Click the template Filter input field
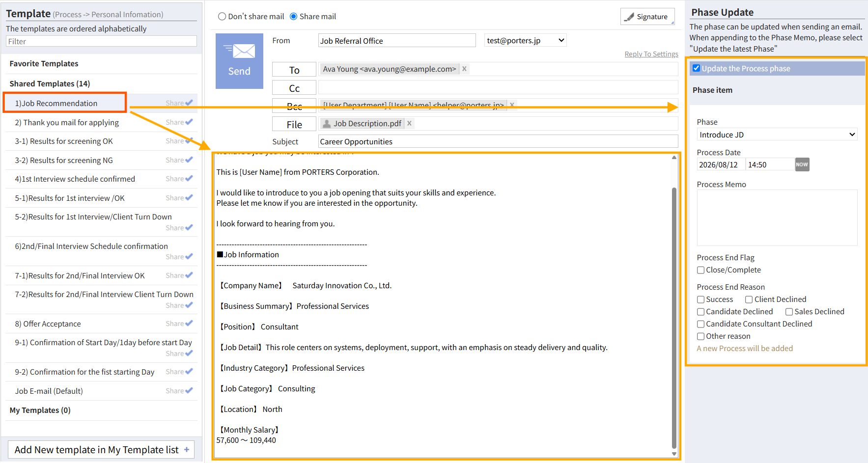 pyautogui.click(x=102, y=41)
